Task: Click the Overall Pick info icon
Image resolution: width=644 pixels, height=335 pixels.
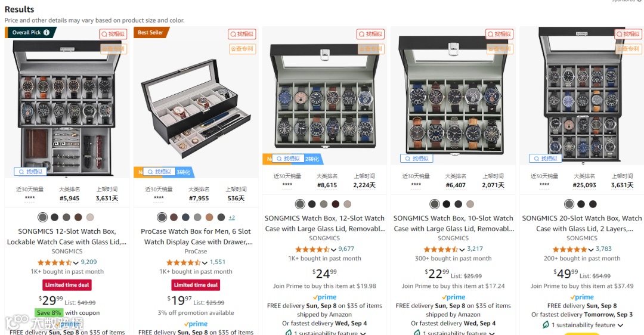Action: pos(47,32)
